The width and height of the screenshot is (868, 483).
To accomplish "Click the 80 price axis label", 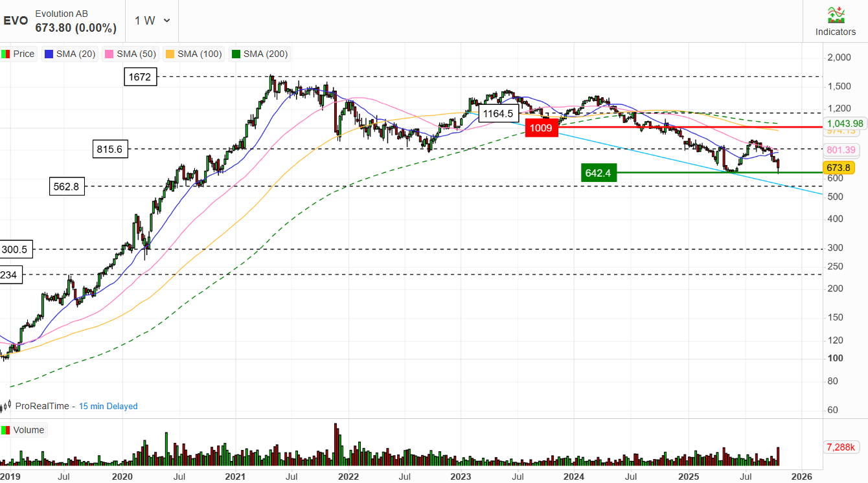I will pos(833,381).
